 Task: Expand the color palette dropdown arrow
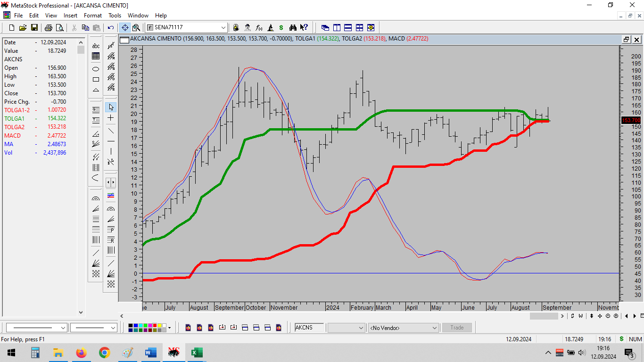pos(169,328)
